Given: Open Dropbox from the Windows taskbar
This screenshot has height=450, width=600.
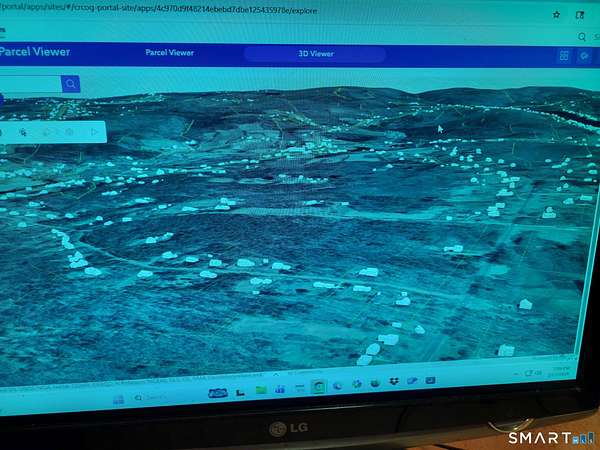Looking at the screenshot, I should click(x=393, y=383).
